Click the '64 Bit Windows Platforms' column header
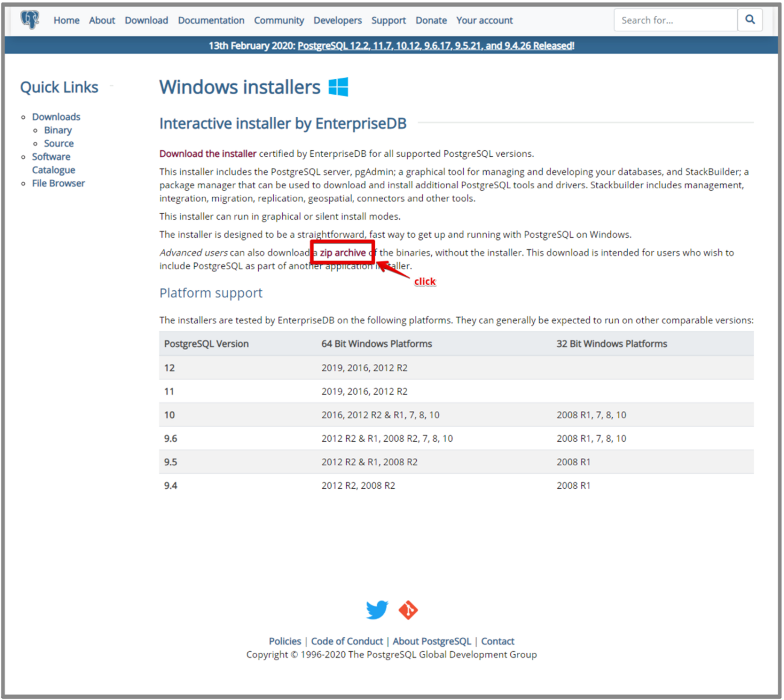 tap(377, 343)
